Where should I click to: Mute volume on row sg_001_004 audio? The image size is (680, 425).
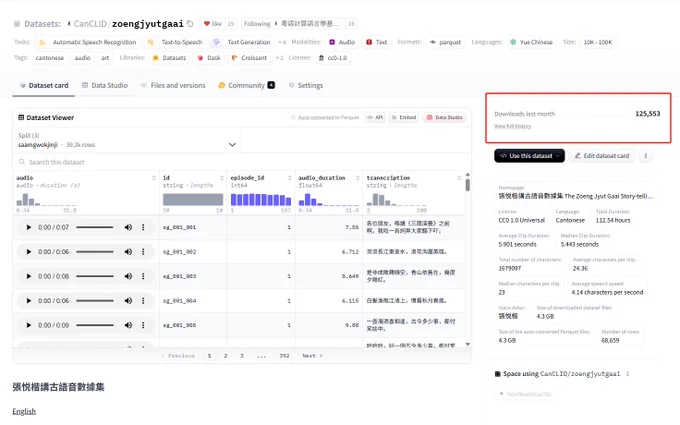coord(128,301)
